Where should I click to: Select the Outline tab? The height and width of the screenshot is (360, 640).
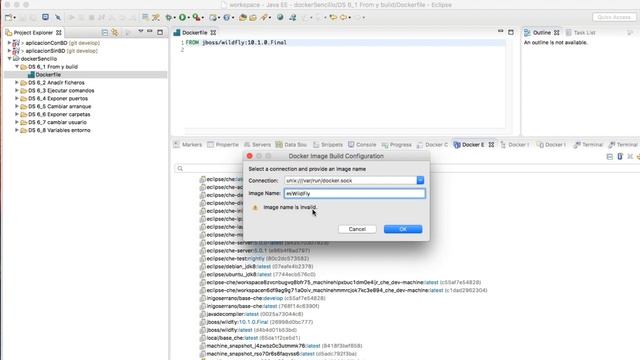[542, 32]
